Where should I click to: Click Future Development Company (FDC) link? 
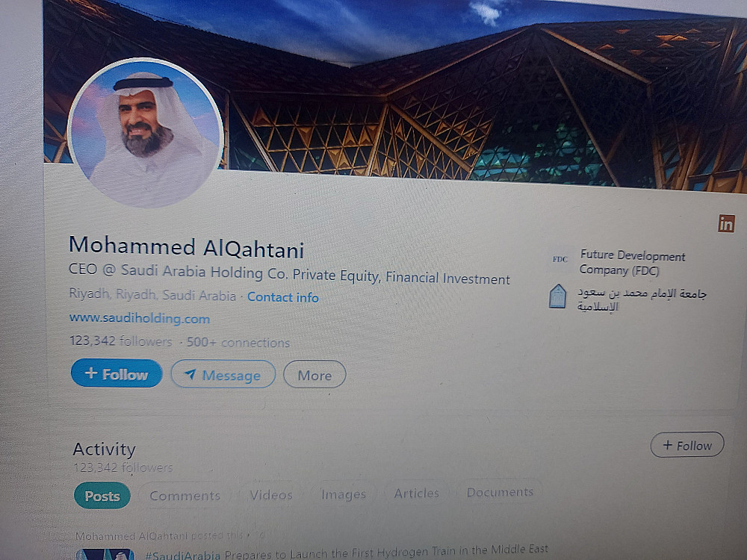pos(632,262)
